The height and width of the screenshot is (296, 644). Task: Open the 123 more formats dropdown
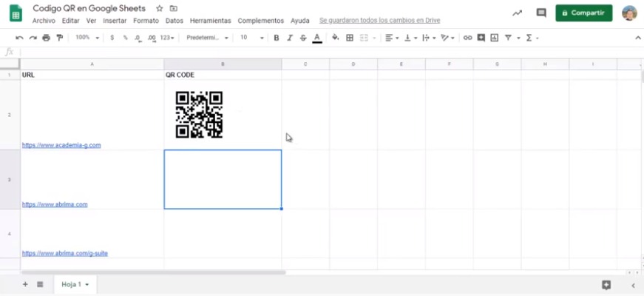pyautogui.click(x=167, y=38)
